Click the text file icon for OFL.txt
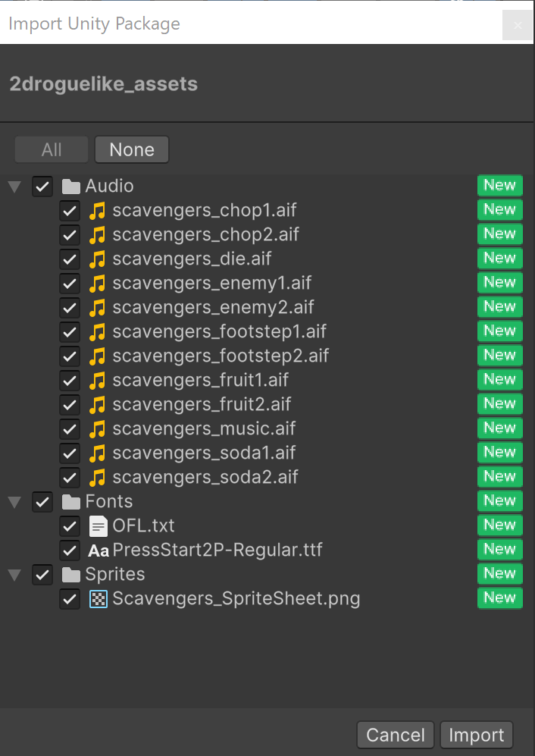Screen dimensions: 535x756 click(x=99, y=526)
